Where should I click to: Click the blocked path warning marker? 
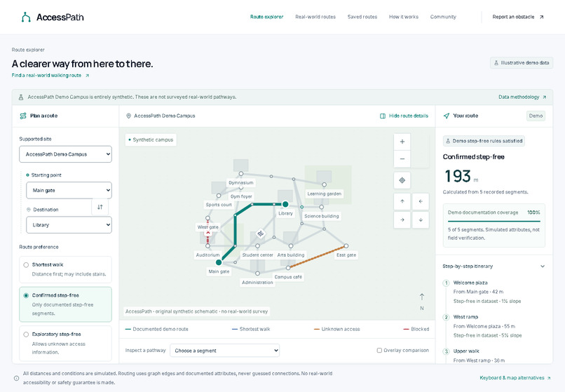tap(207, 233)
